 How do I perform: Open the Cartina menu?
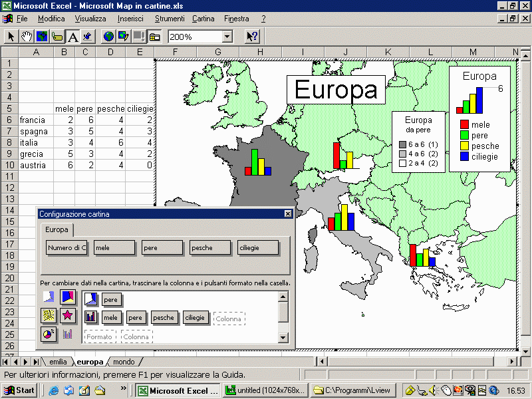pyautogui.click(x=203, y=19)
